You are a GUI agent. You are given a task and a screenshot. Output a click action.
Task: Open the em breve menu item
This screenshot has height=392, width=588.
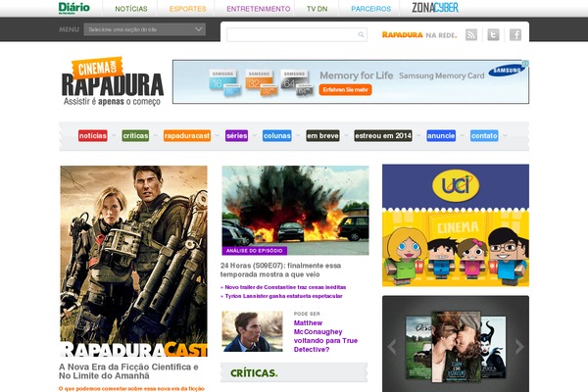click(322, 135)
